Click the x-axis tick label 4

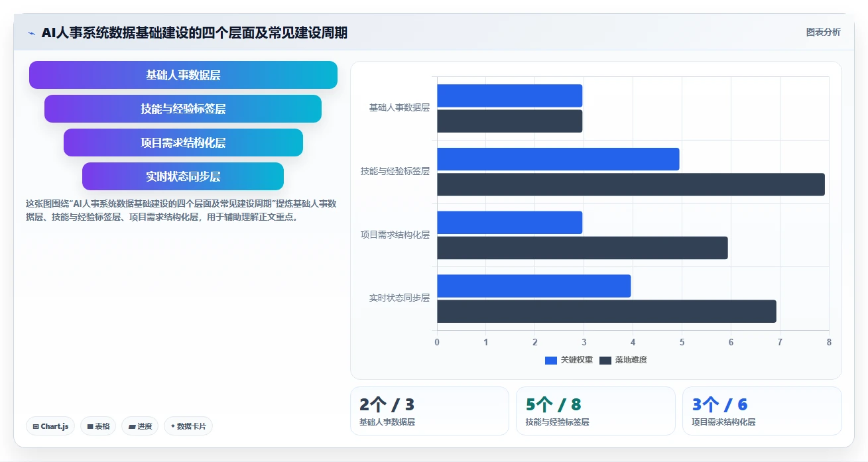pos(633,342)
